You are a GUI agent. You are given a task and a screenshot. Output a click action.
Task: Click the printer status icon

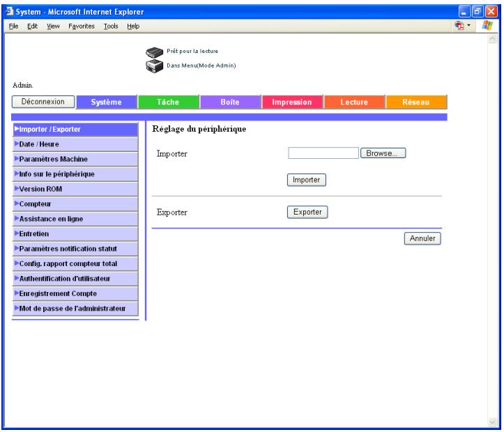154,66
